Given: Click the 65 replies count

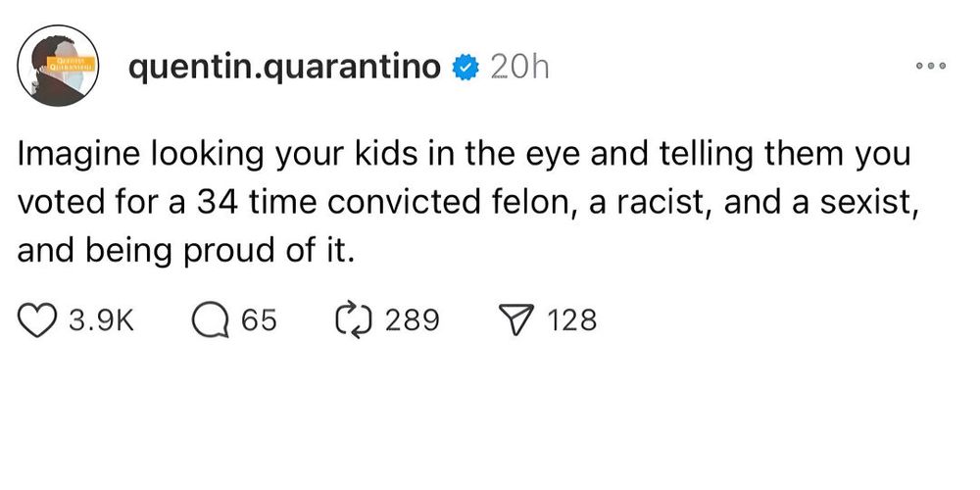Looking at the screenshot, I should (x=260, y=320).
